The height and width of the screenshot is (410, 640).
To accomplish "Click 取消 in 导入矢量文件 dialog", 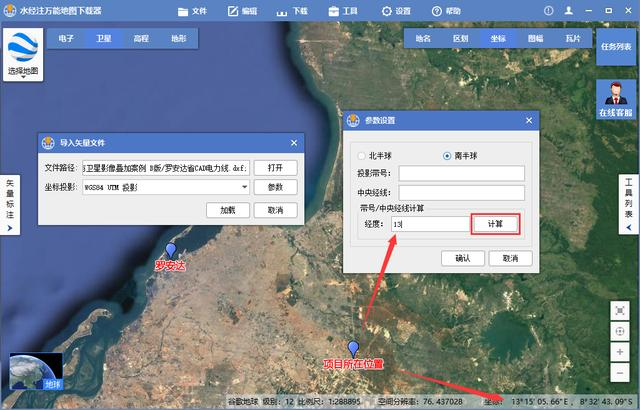I will [276, 211].
